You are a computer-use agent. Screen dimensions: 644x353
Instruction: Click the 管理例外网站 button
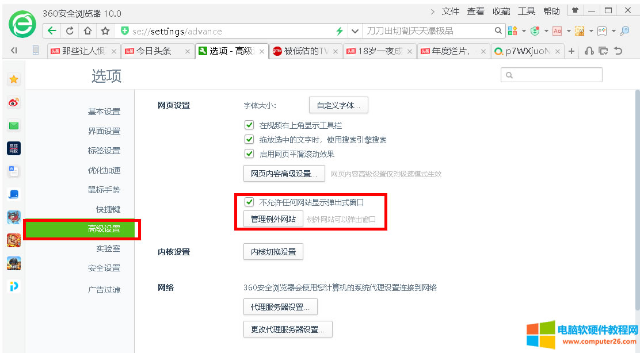coord(273,218)
